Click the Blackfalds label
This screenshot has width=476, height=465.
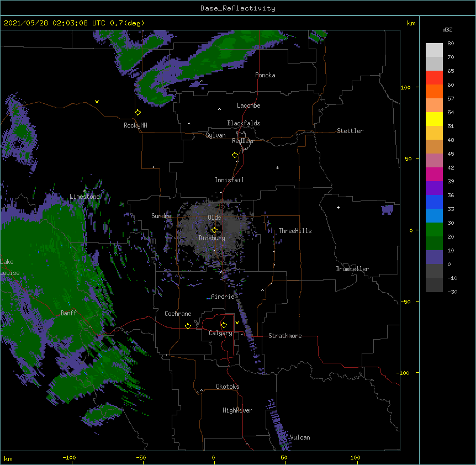tap(244, 123)
